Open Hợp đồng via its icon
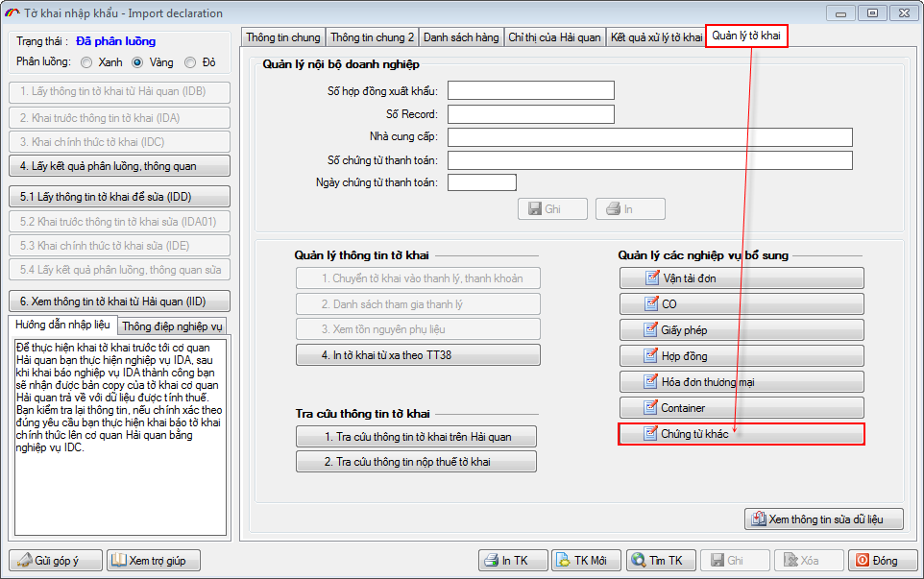Screen dimensions: 924x579 pyautogui.click(x=649, y=356)
